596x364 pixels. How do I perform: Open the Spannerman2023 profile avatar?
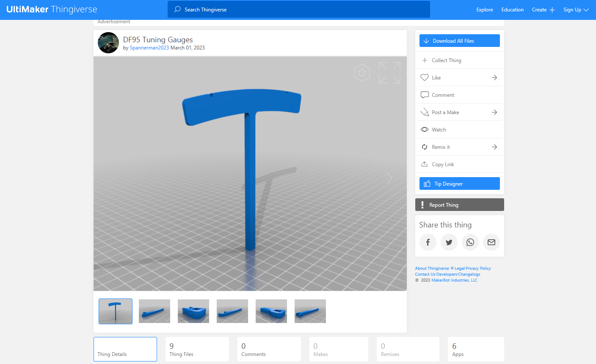click(x=108, y=43)
